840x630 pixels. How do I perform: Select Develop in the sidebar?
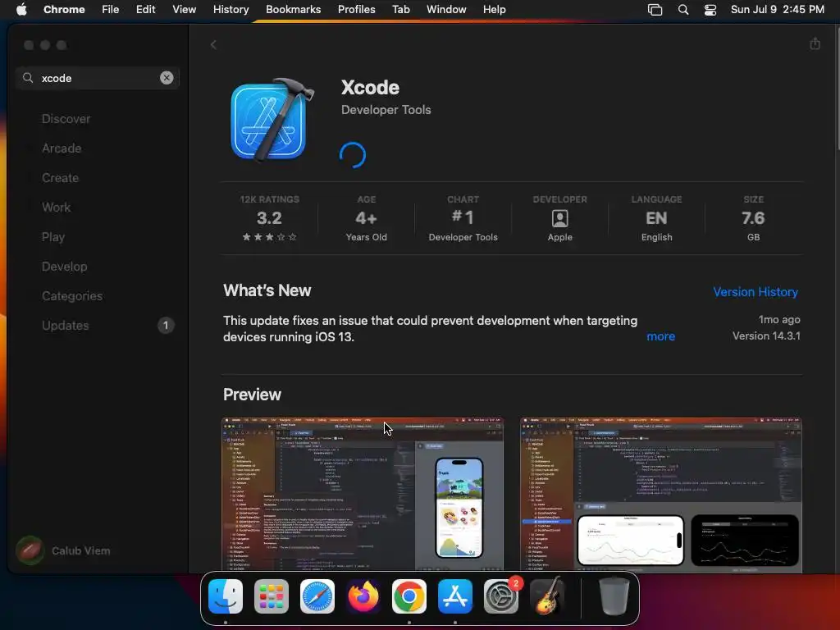pos(64,267)
